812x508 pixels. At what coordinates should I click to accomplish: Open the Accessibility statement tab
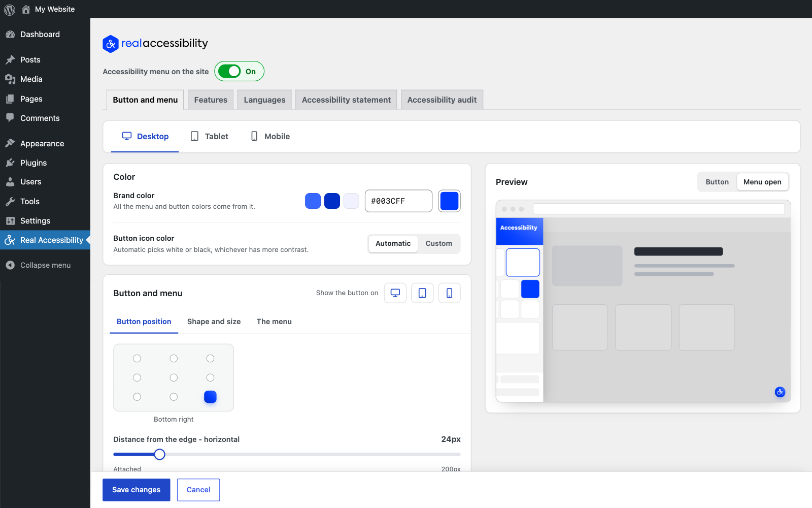346,100
